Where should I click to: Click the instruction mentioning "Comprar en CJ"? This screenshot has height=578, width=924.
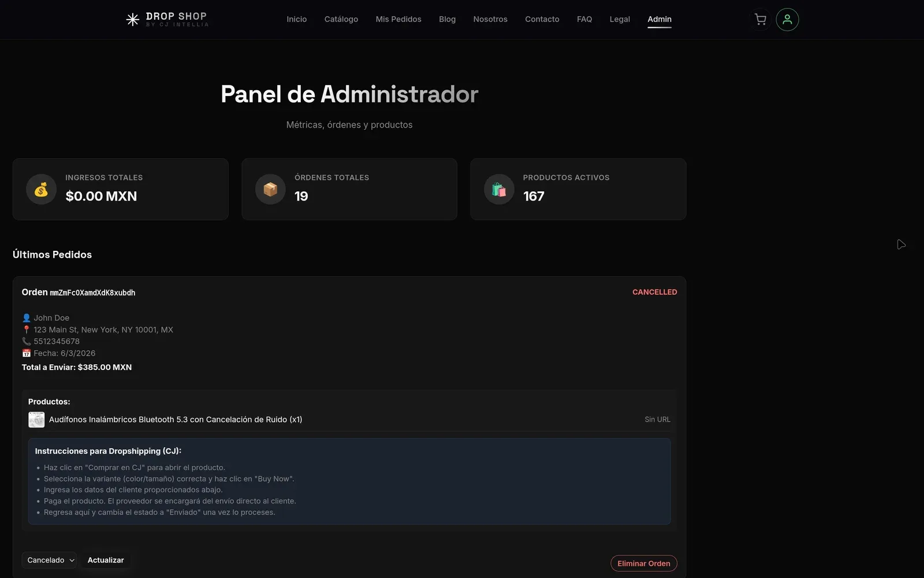[x=135, y=468]
